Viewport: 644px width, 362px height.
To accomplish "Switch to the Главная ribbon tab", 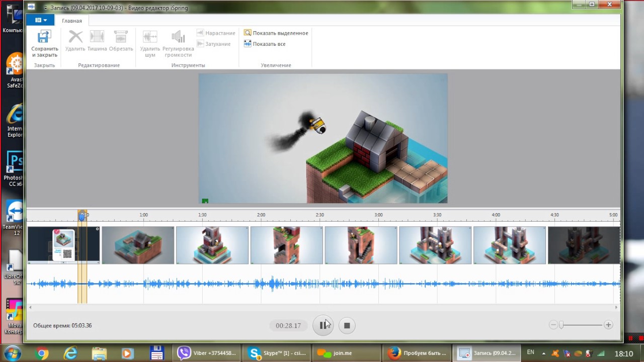I will pyautogui.click(x=72, y=21).
